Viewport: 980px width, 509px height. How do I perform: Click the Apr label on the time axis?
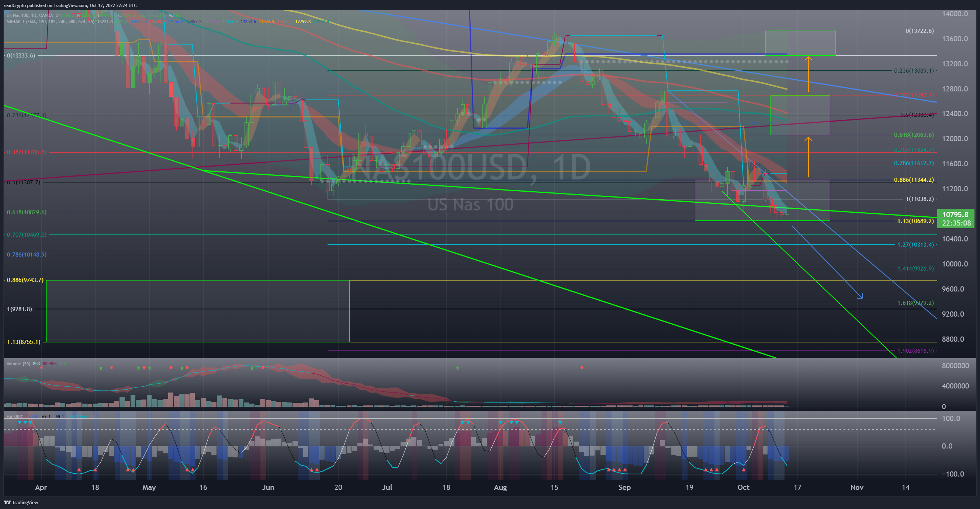pos(41,487)
